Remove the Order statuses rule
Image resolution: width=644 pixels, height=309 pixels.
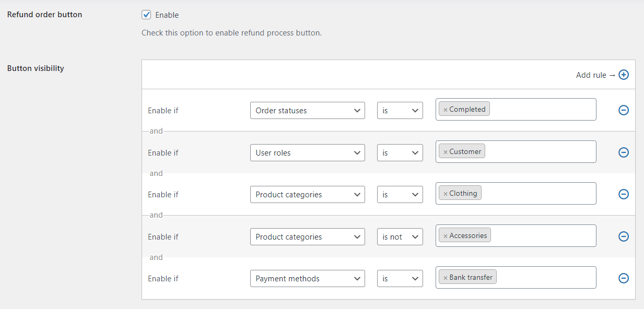pos(624,110)
